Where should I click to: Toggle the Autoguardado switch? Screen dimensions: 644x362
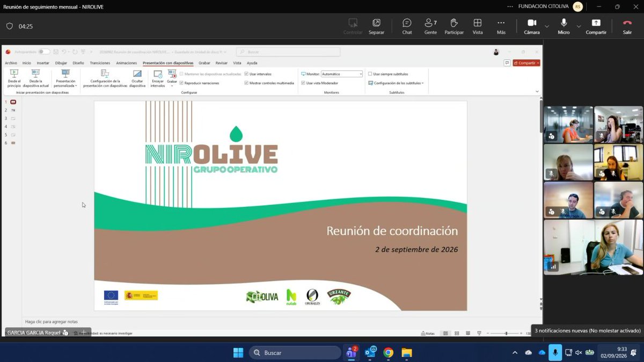coord(44,52)
